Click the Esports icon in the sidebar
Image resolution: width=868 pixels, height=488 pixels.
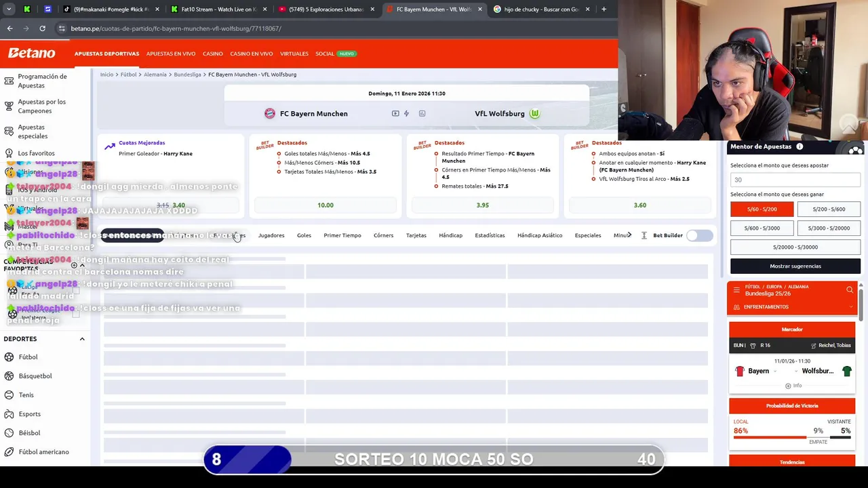point(9,413)
